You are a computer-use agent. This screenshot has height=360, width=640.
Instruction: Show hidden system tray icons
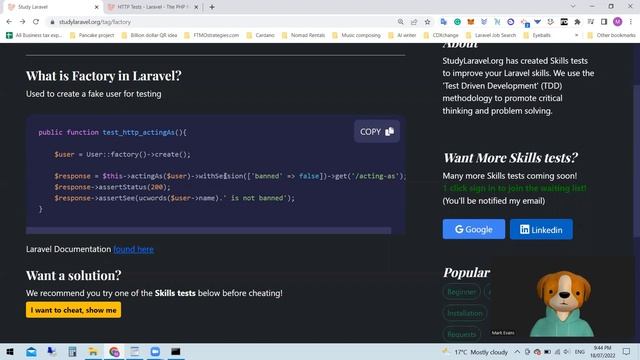[x=517, y=352]
